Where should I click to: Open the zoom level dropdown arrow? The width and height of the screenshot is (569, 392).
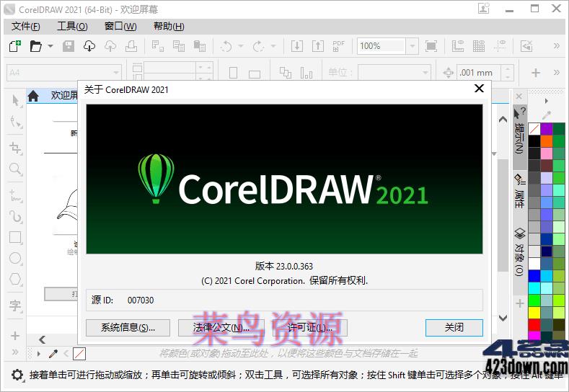tap(413, 46)
